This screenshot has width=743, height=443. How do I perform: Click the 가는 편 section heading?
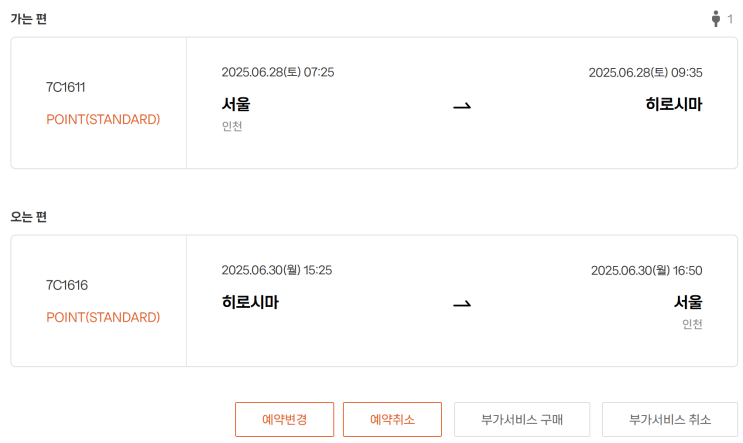[x=28, y=19]
